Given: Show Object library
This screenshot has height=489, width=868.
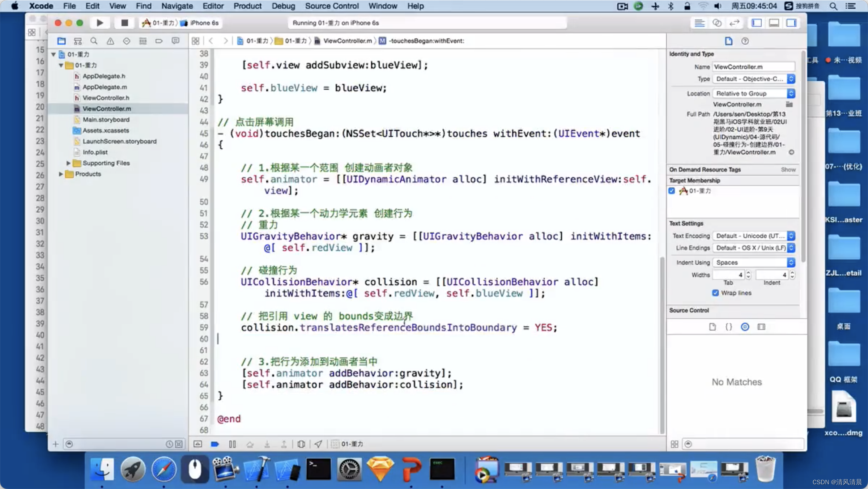Looking at the screenshot, I should point(745,327).
